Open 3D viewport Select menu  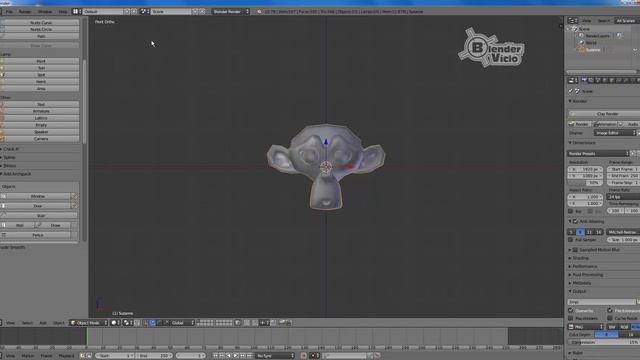(x=27, y=323)
